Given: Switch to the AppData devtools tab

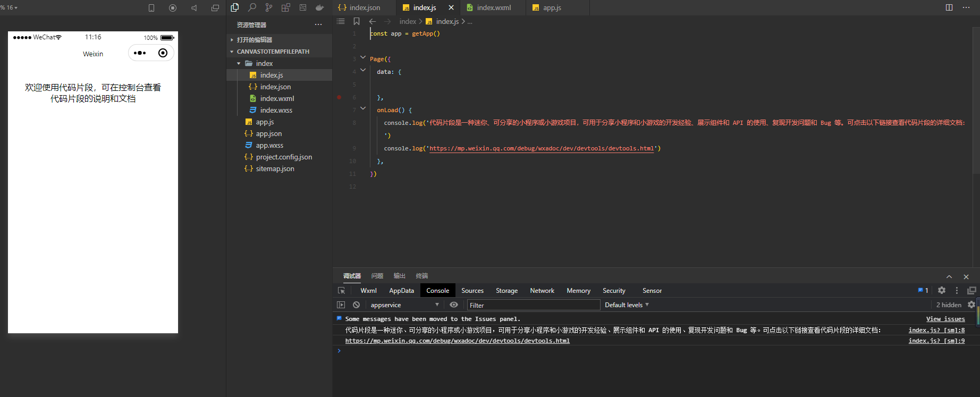Looking at the screenshot, I should (401, 291).
